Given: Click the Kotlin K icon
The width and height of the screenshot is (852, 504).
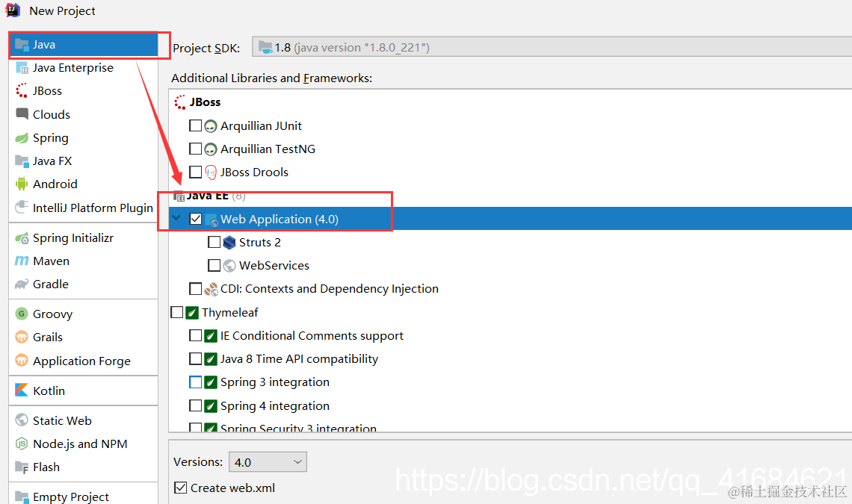Looking at the screenshot, I should pos(22,391).
